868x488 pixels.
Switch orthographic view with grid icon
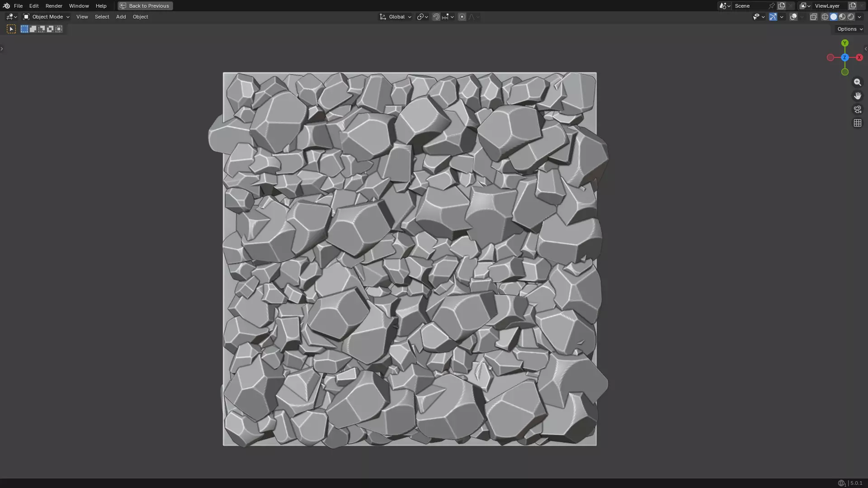coord(857,123)
